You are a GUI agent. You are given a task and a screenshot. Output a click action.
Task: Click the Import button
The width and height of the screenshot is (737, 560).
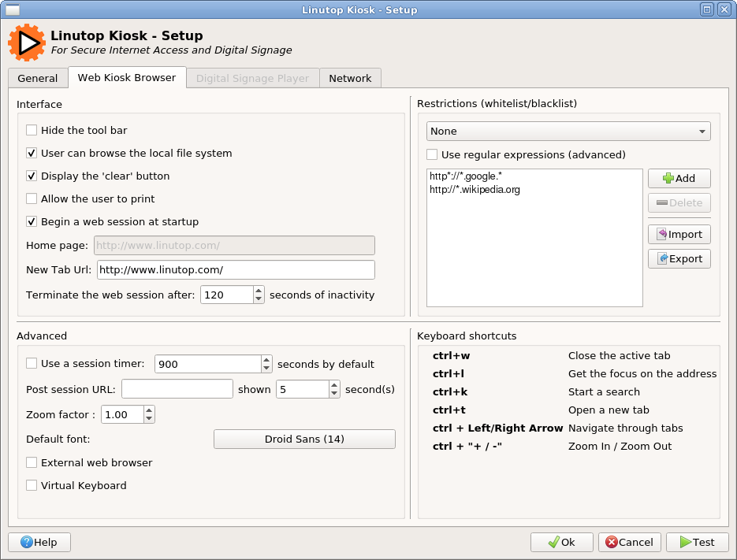[x=679, y=234]
